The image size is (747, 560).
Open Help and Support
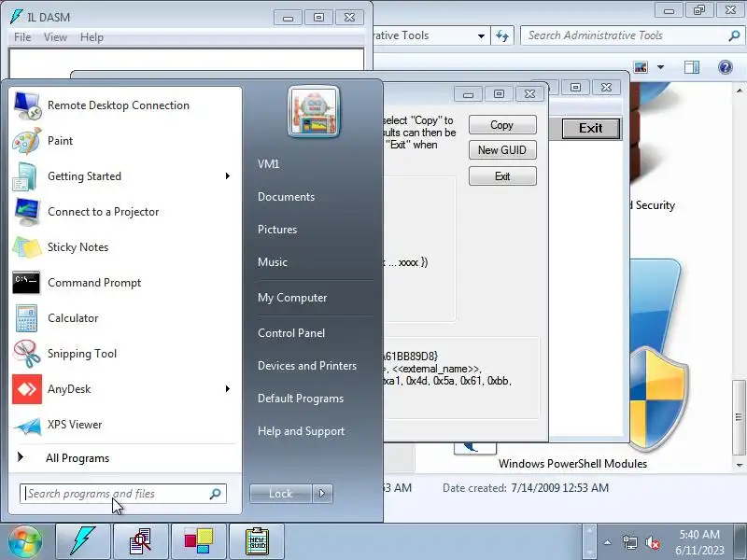pos(301,431)
